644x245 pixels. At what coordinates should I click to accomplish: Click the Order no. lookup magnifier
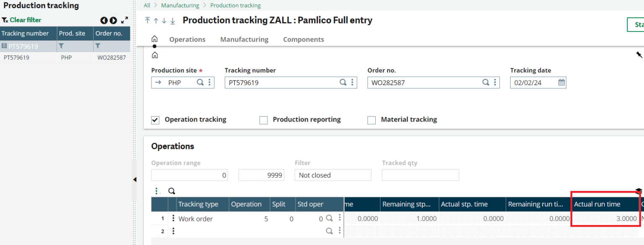(486, 82)
